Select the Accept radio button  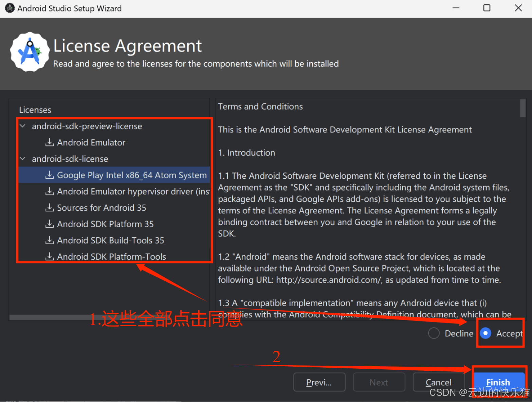485,333
